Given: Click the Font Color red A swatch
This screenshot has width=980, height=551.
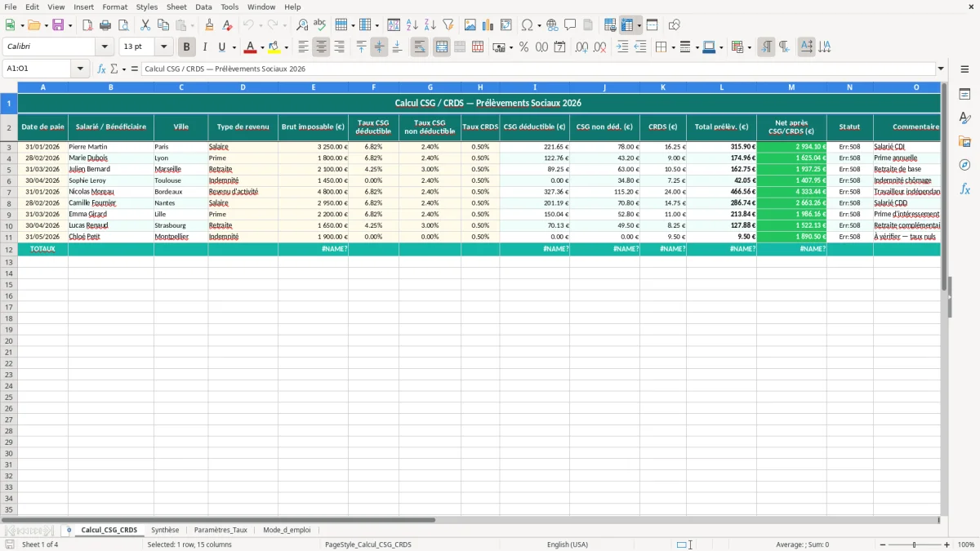Looking at the screenshot, I should click(251, 47).
